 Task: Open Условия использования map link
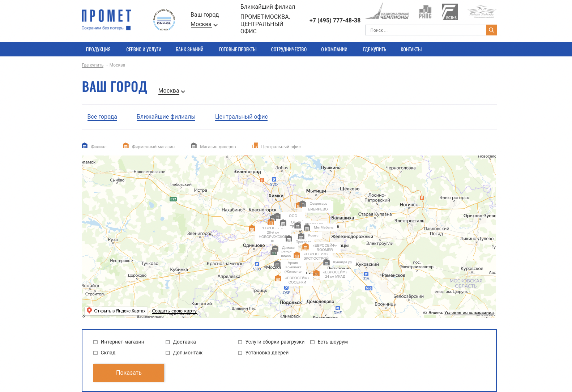pos(469,312)
